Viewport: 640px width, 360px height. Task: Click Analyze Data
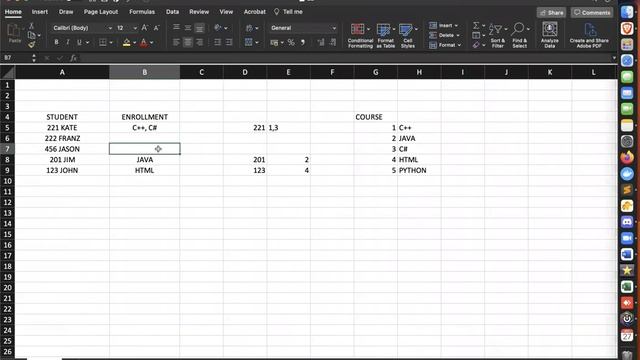pos(550,36)
